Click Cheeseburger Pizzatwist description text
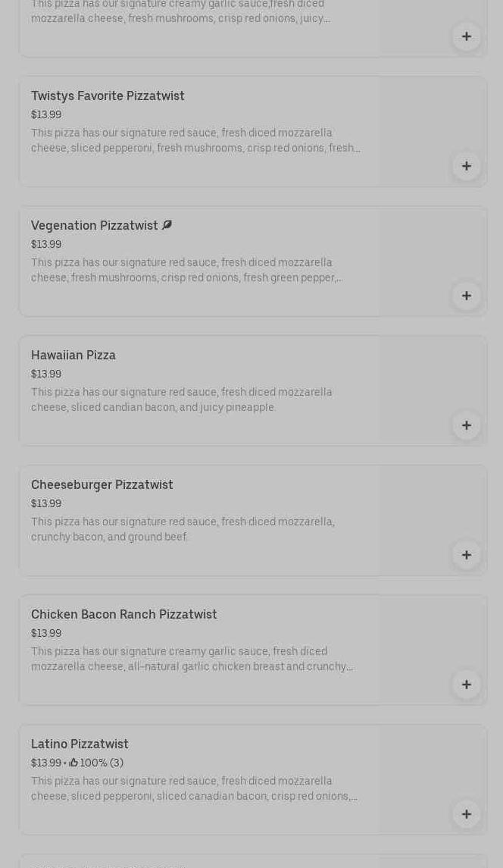The height and width of the screenshot is (868, 503). [x=183, y=529]
